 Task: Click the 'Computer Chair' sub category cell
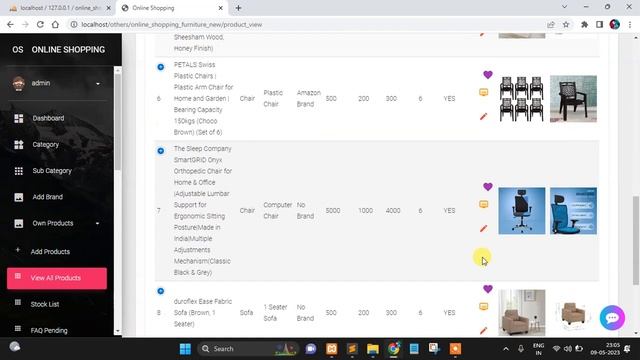click(278, 211)
